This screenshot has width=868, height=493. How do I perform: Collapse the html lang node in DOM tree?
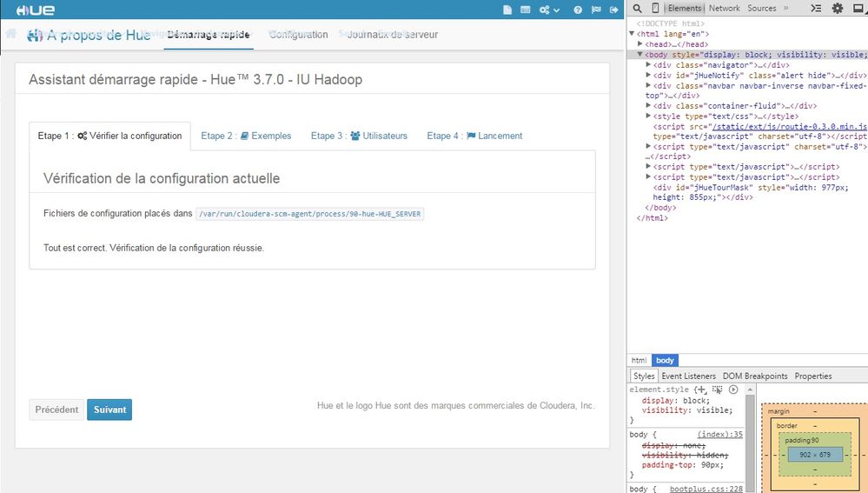[x=632, y=34]
